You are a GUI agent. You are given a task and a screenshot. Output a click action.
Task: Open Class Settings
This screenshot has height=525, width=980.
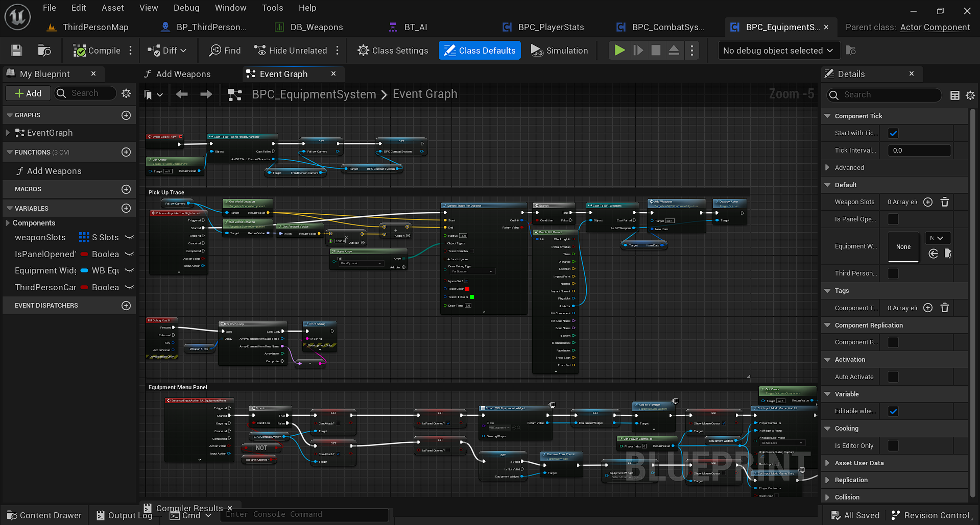[393, 51]
